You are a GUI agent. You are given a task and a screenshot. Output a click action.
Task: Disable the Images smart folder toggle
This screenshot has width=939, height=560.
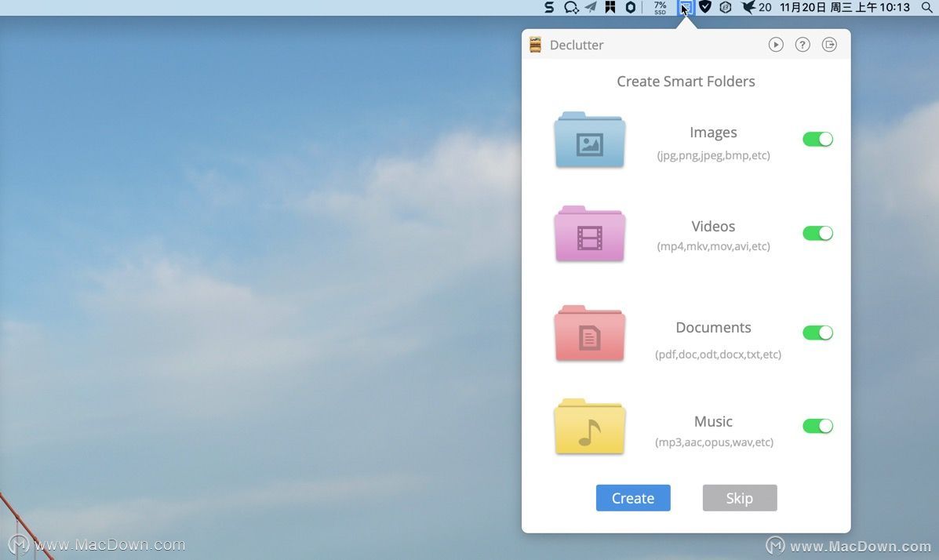click(817, 139)
